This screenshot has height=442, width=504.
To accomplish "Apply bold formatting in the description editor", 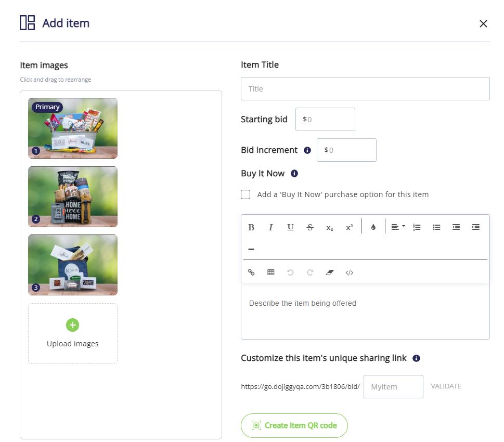I will (251, 227).
